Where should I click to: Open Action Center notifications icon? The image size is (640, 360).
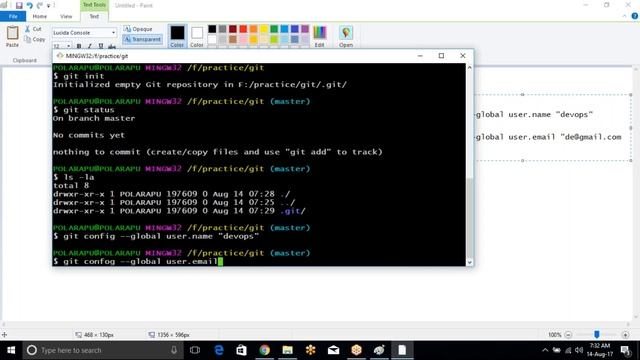(x=625, y=350)
